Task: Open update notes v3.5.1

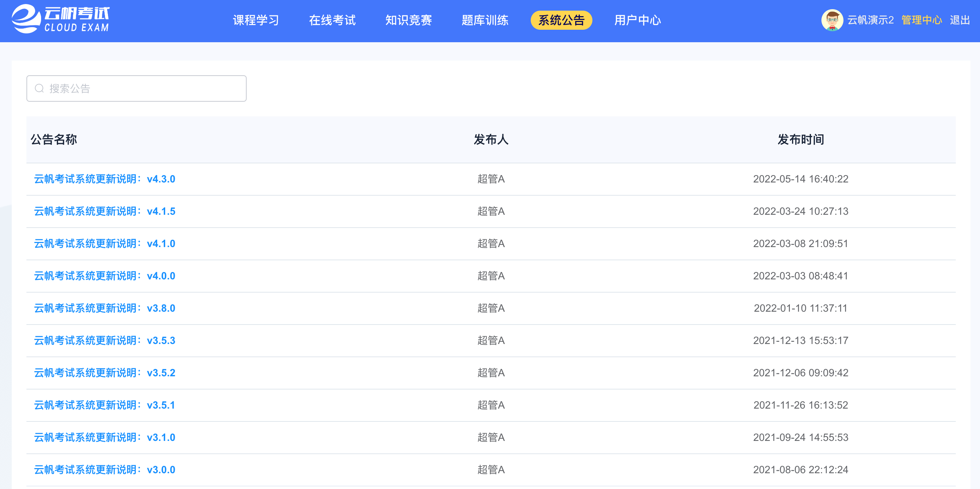Action: 105,406
